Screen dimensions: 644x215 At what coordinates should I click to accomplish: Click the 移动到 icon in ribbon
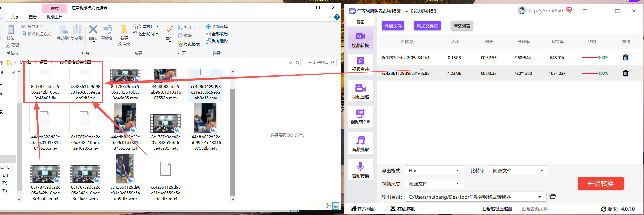click(63, 30)
